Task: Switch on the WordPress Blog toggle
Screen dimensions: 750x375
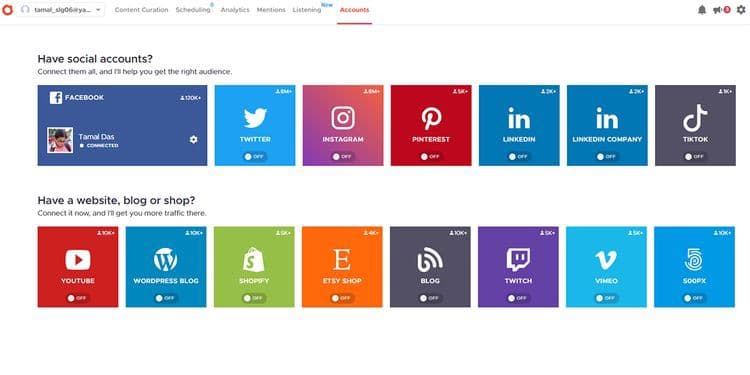Action: (165, 298)
